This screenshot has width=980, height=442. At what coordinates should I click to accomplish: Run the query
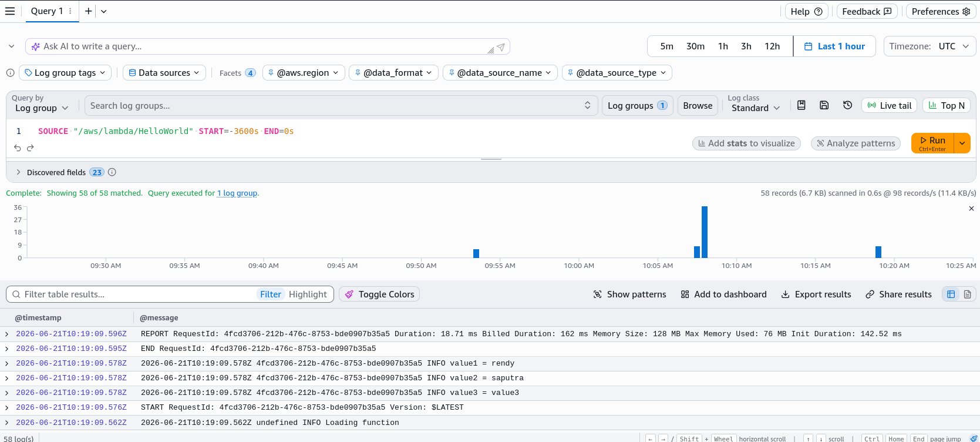coord(932,143)
